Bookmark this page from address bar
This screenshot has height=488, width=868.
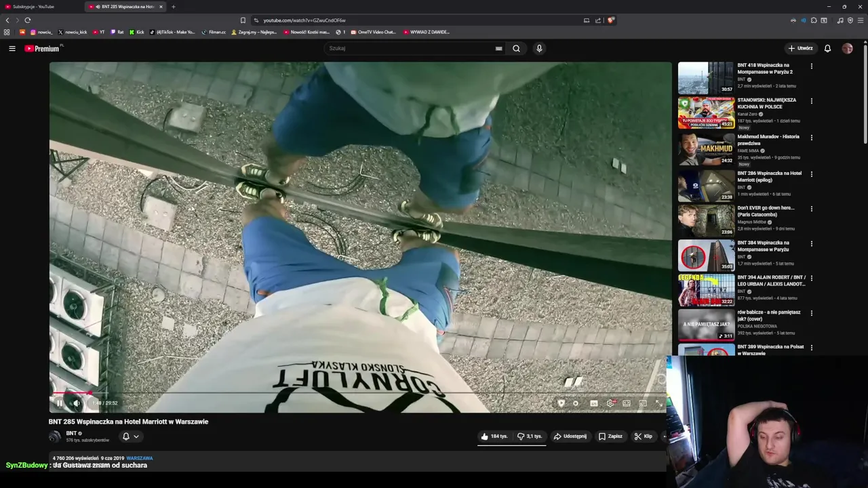tap(243, 20)
